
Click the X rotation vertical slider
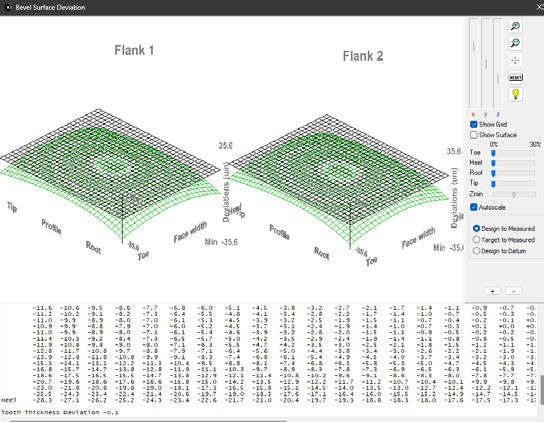474,63
